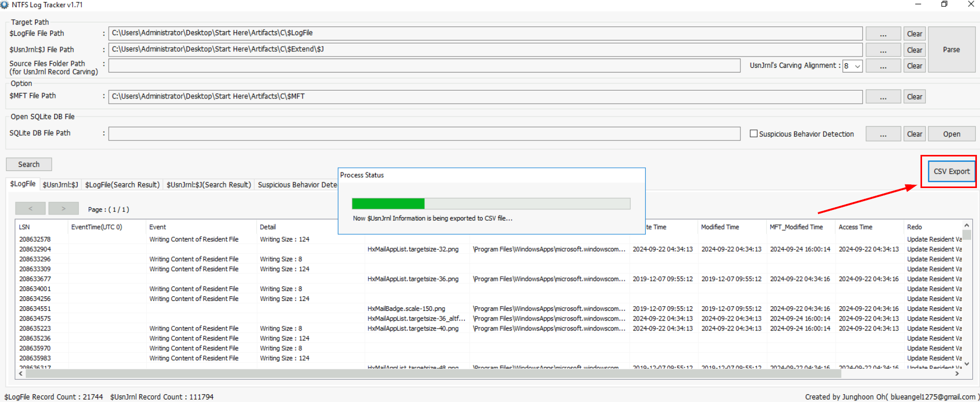Select the row with LSN 208635983
The width and height of the screenshot is (980, 402).
pyautogui.click(x=488, y=358)
